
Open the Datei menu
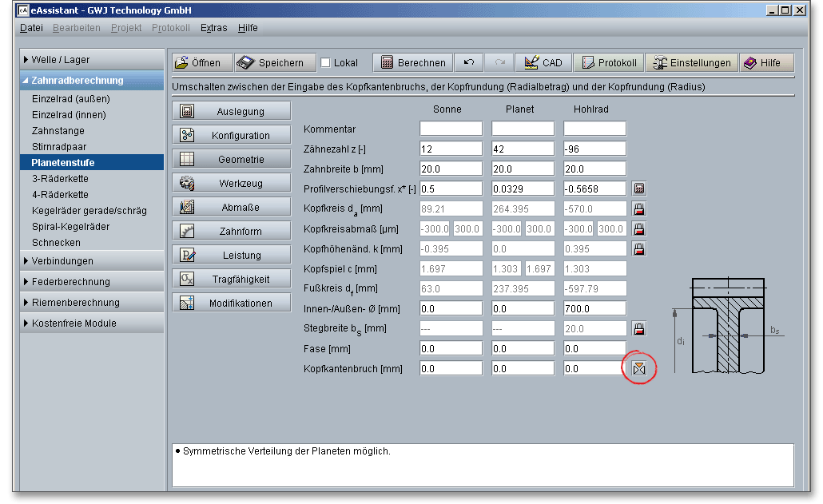31,28
